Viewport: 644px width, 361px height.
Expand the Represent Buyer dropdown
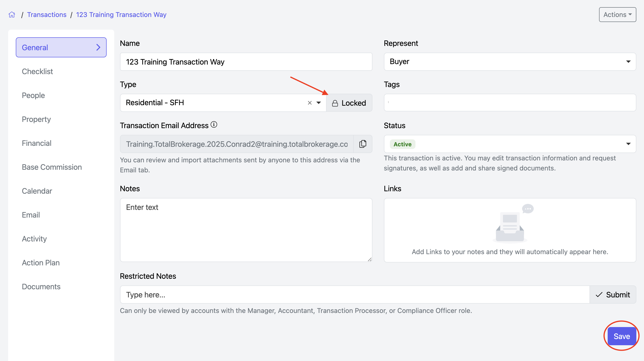coord(628,62)
